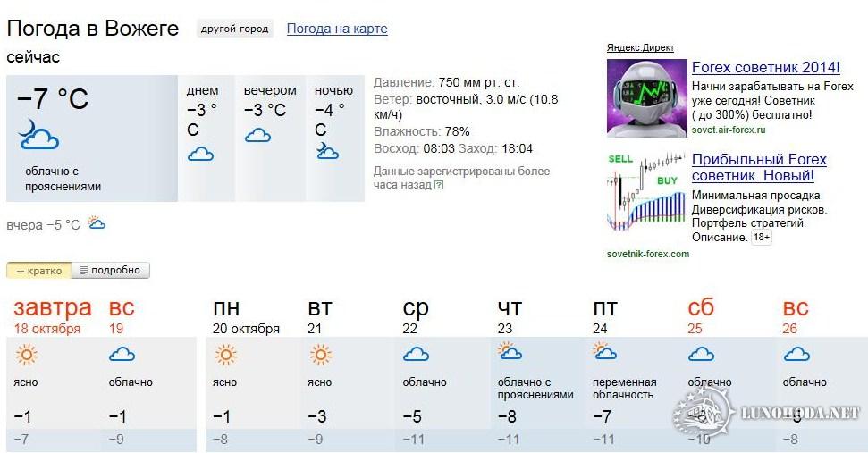Open the sovetnik-forex.com ad URL

tap(648, 254)
